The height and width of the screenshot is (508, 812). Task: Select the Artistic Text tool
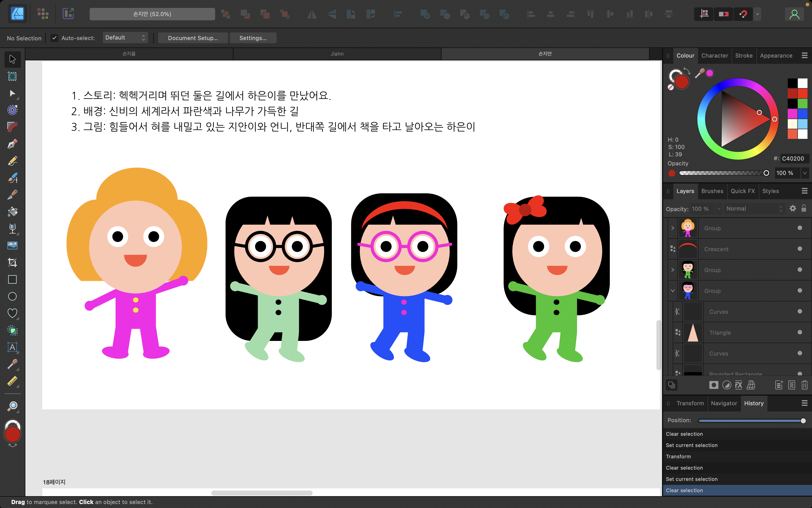pyautogui.click(x=12, y=347)
